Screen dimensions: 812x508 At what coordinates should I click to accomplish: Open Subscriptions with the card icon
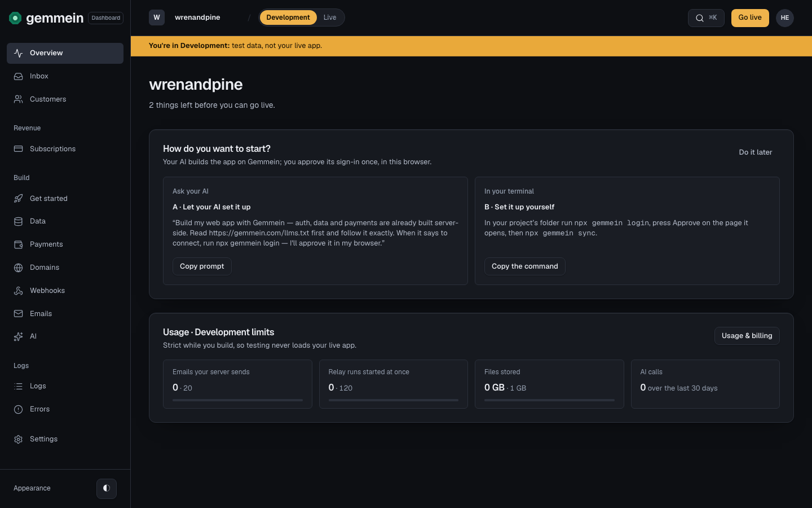click(x=19, y=149)
